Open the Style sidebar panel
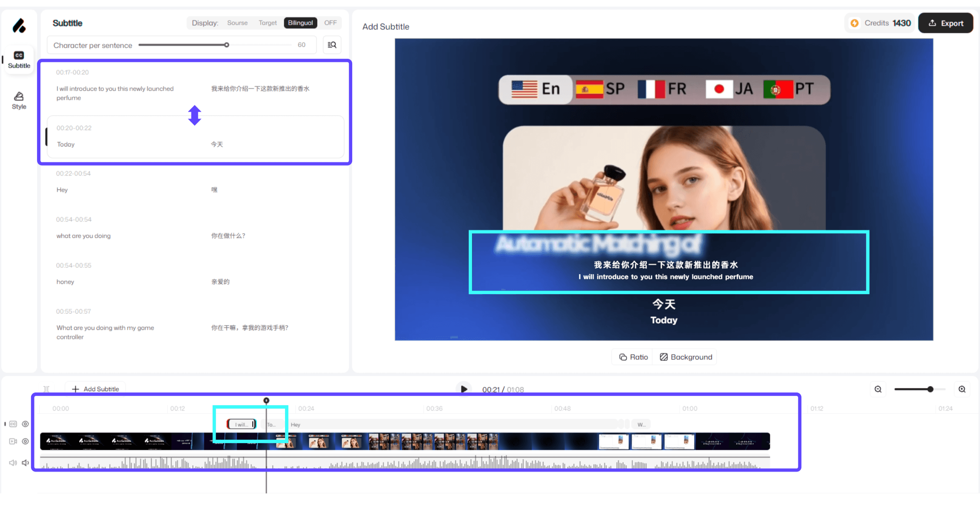Image resolution: width=980 pixels, height=515 pixels. pos(19,100)
